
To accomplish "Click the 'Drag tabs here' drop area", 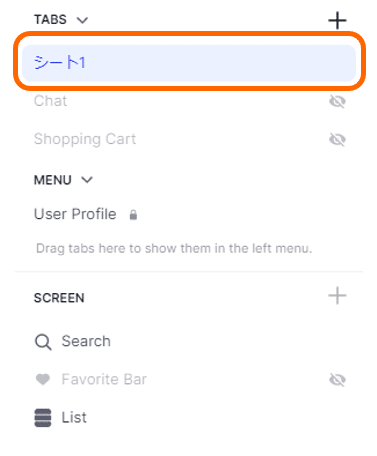I will click(x=174, y=249).
